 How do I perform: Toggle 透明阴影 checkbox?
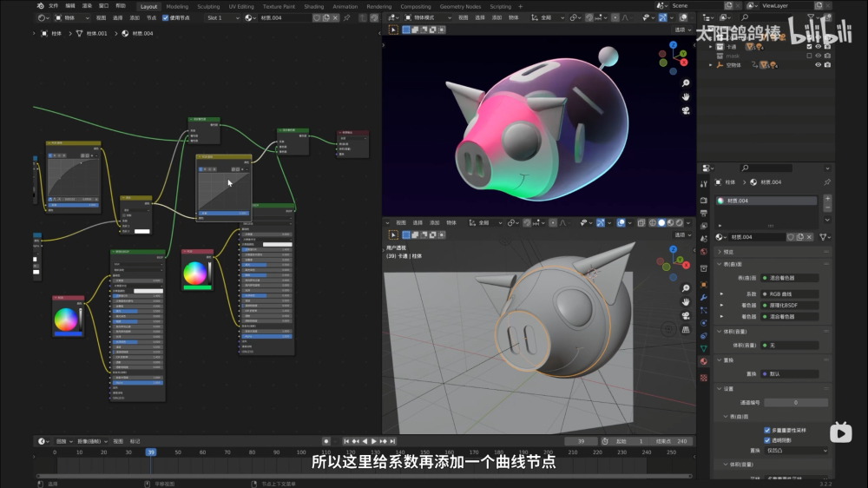click(767, 440)
